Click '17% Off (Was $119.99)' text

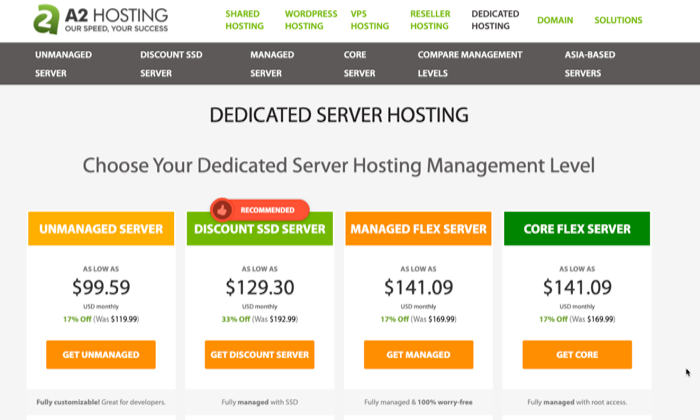[x=101, y=319]
